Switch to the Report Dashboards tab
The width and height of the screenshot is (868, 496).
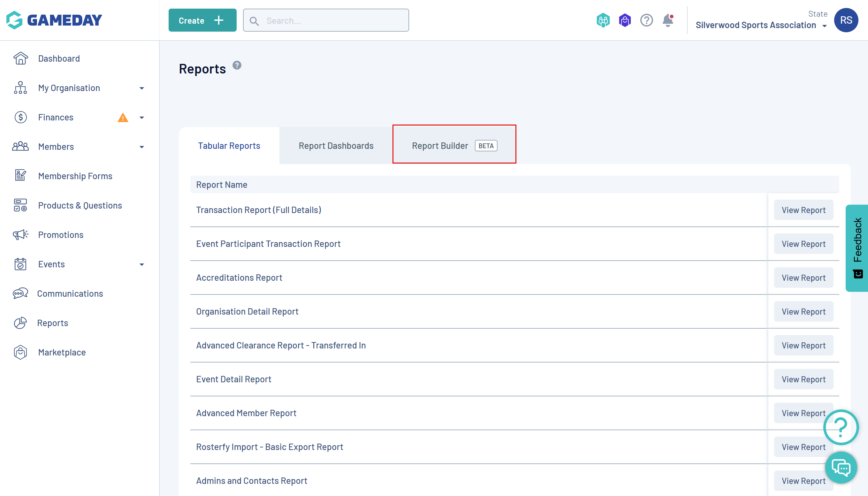pyautogui.click(x=336, y=146)
